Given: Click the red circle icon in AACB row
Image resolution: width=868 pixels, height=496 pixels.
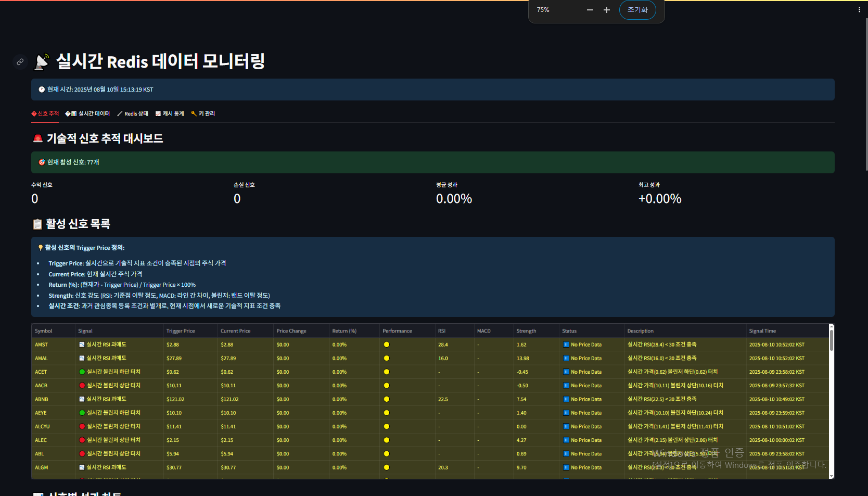Looking at the screenshot, I should [82, 386].
